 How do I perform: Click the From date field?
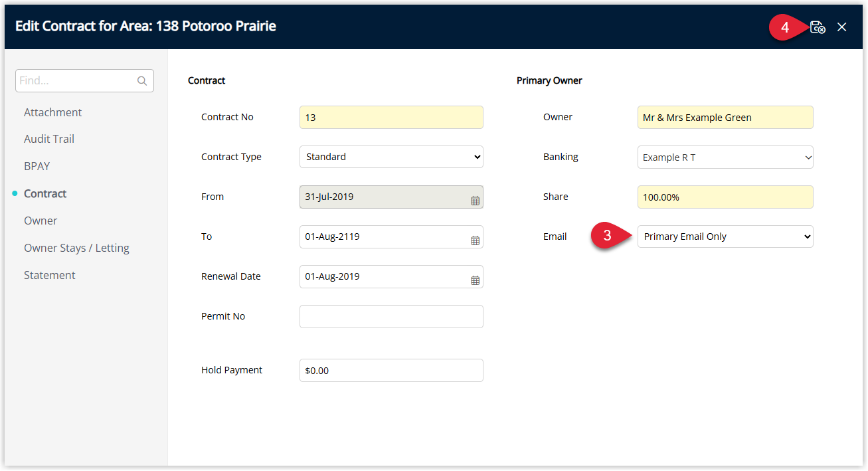pos(391,197)
